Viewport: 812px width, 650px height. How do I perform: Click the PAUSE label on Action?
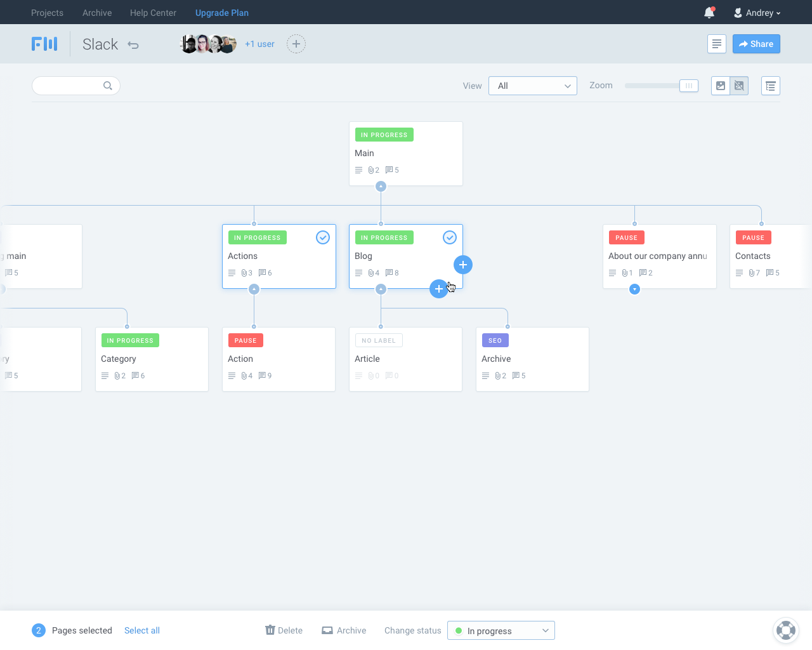point(246,340)
